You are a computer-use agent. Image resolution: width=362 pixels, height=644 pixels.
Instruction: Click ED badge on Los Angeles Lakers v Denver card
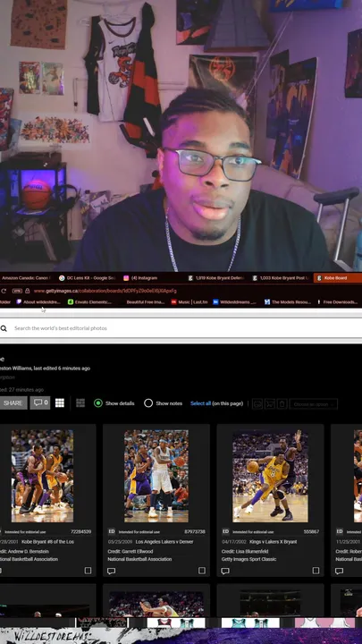tap(112, 531)
